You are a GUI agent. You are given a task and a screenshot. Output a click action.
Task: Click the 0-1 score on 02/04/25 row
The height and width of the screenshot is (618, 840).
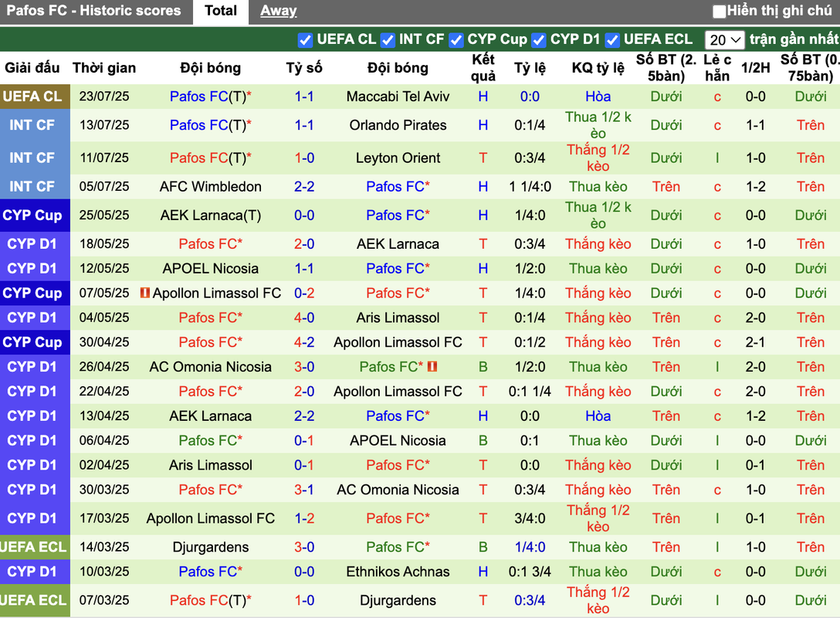click(303, 465)
